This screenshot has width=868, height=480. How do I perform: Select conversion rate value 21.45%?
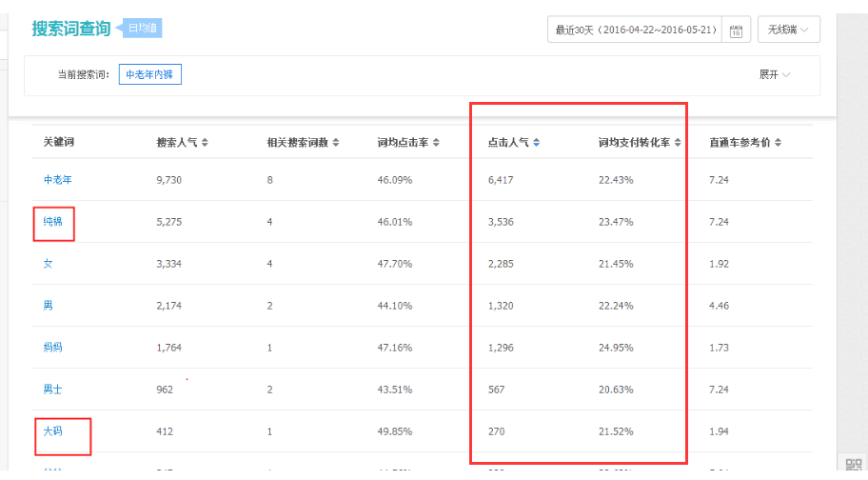(616, 264)
